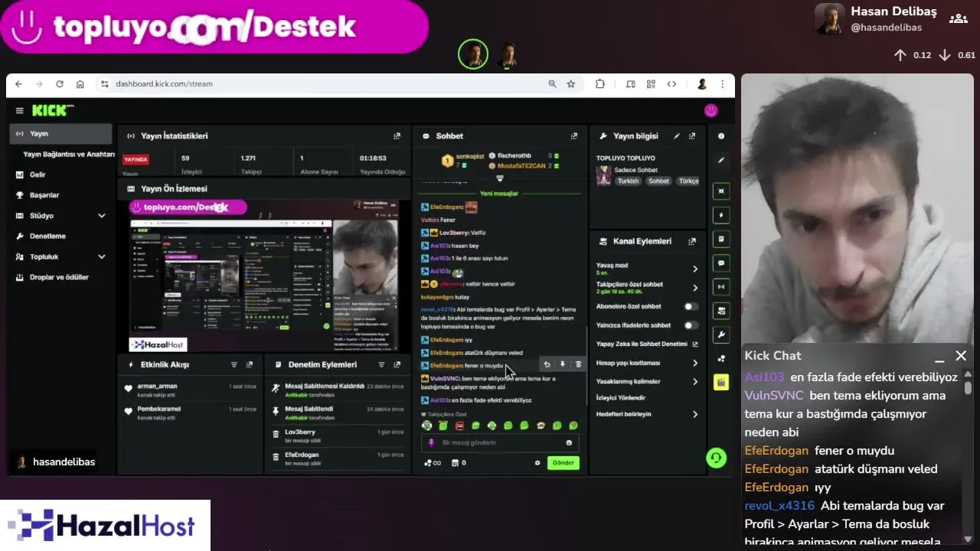Bookmark this page with star icon

pos(571,84)
